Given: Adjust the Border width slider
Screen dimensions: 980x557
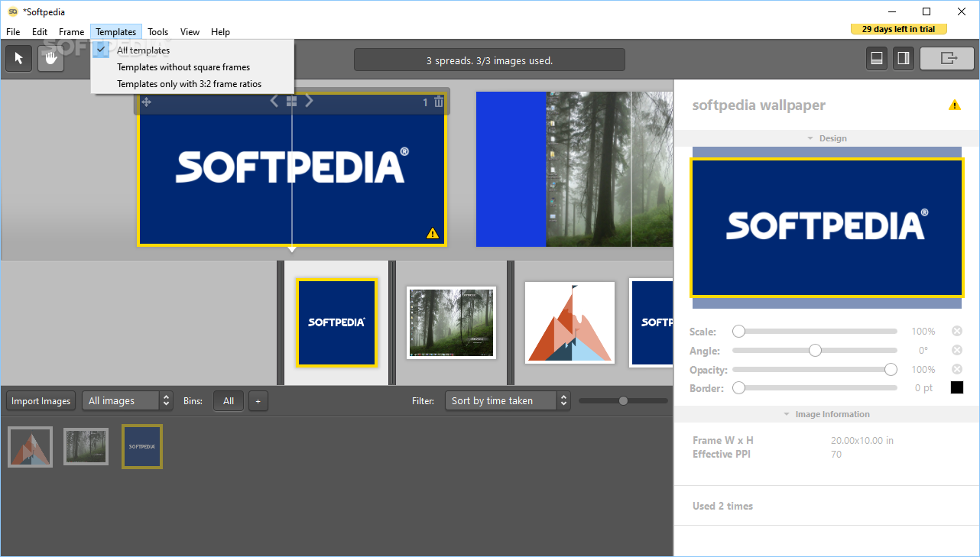Looking at the screenshot, I should point(815,388).
